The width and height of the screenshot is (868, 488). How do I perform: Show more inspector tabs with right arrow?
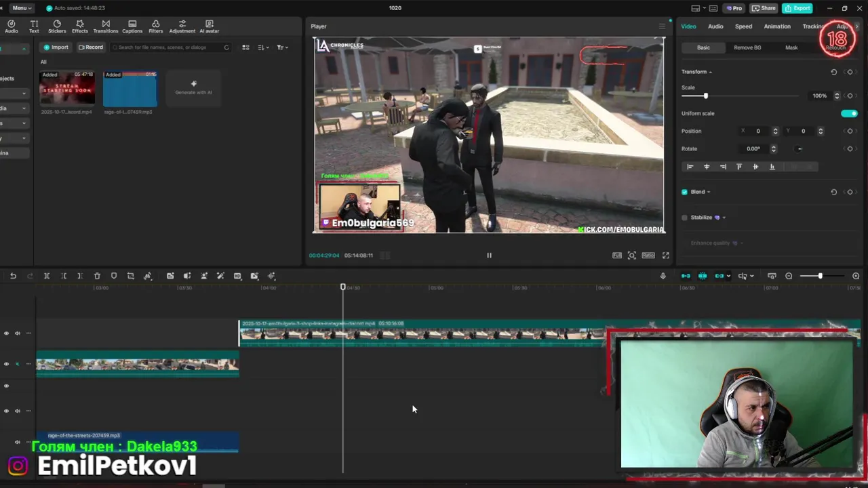[856, 26]
